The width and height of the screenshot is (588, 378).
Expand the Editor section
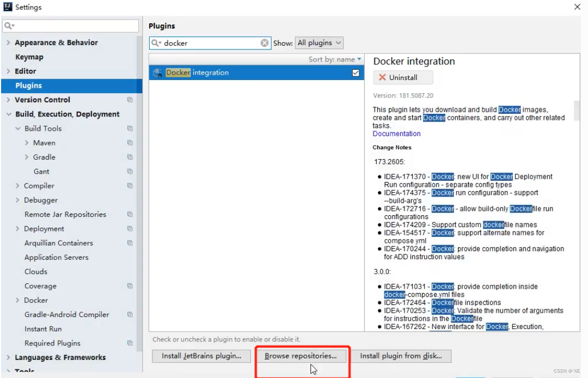[x=8, y=71]
